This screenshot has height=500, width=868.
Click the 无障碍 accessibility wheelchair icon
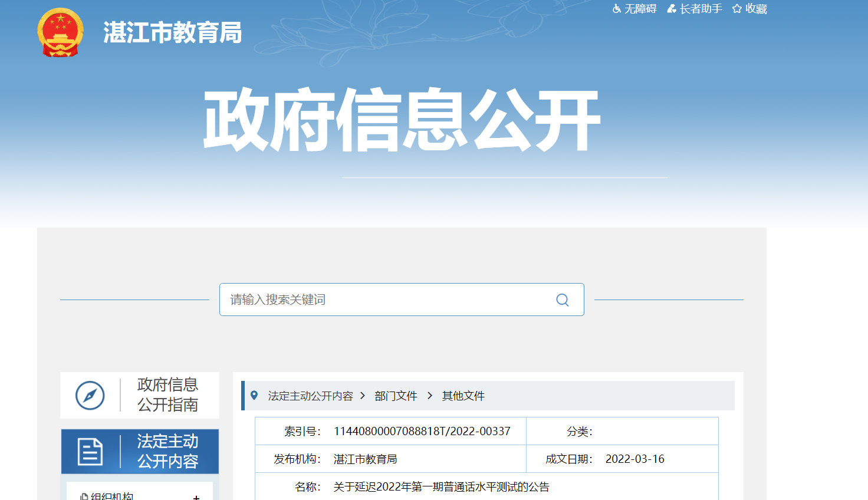617,9
